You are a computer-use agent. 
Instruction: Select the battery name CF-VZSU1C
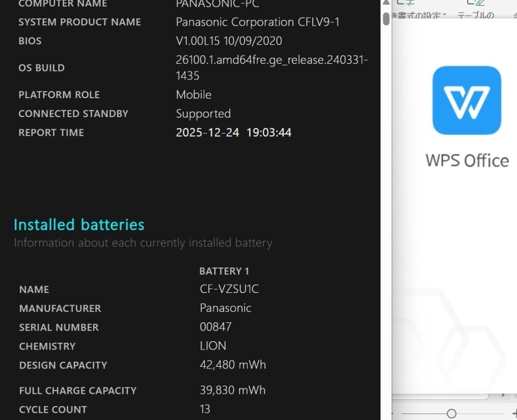(x=229, y=289)
